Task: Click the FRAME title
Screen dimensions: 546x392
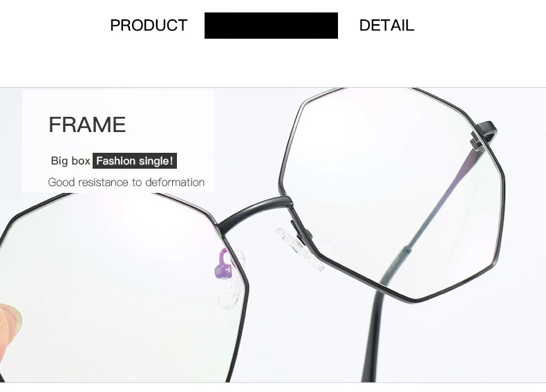Action: [x=87, y=124]
